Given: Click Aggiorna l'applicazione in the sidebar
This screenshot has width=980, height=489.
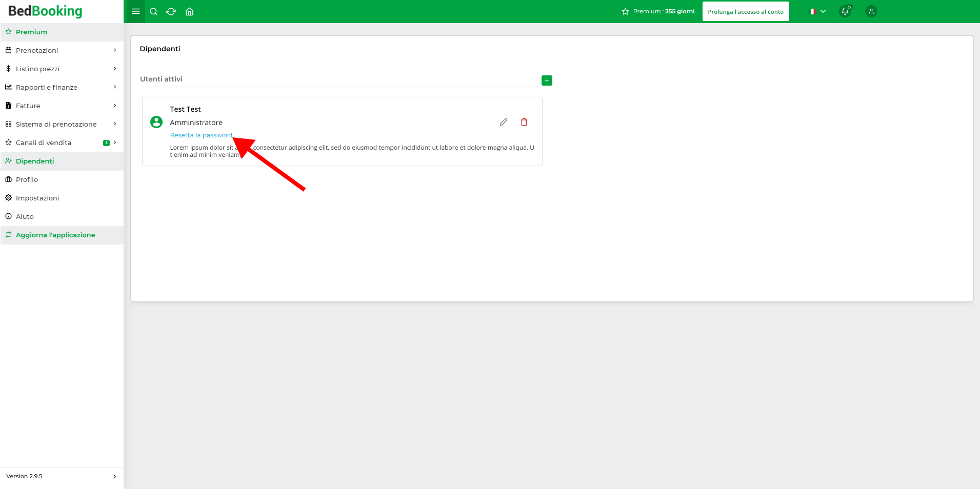Looking at the screenshot, I should coord(55,235).
